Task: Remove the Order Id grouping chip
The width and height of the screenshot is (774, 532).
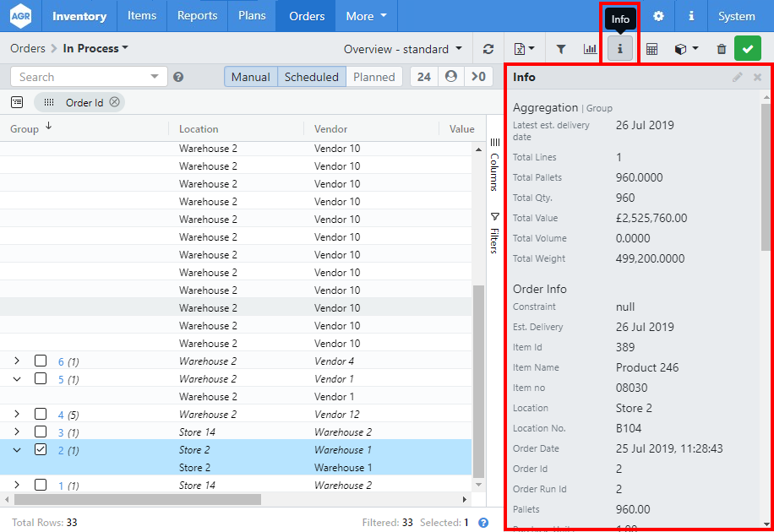Action: pyautogui.click(x=114, y=102)
